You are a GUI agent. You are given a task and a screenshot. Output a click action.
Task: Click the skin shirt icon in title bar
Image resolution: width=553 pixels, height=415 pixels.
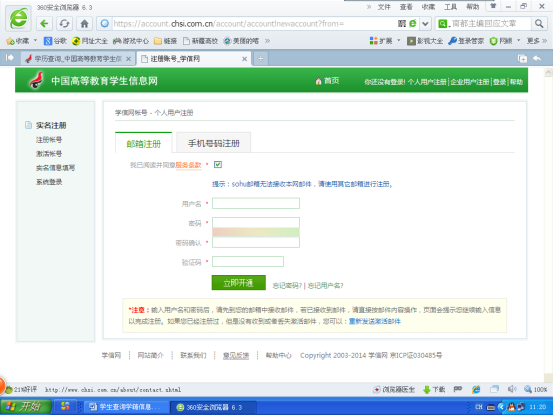click(493, 6)
